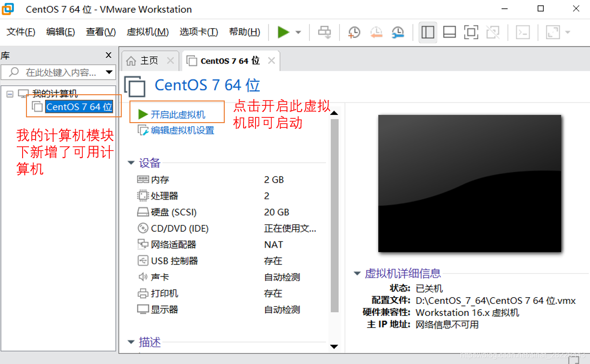Collapse the 设备 section

coord(131,163)
